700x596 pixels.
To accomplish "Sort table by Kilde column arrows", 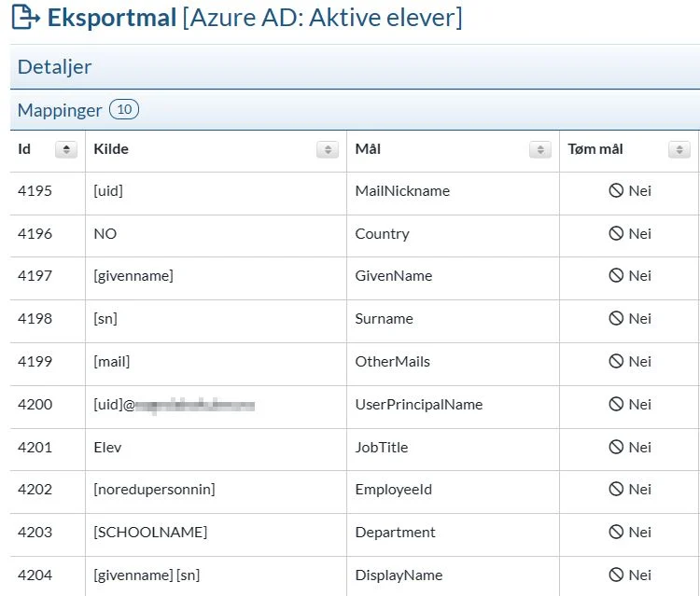I will point(327,150).
